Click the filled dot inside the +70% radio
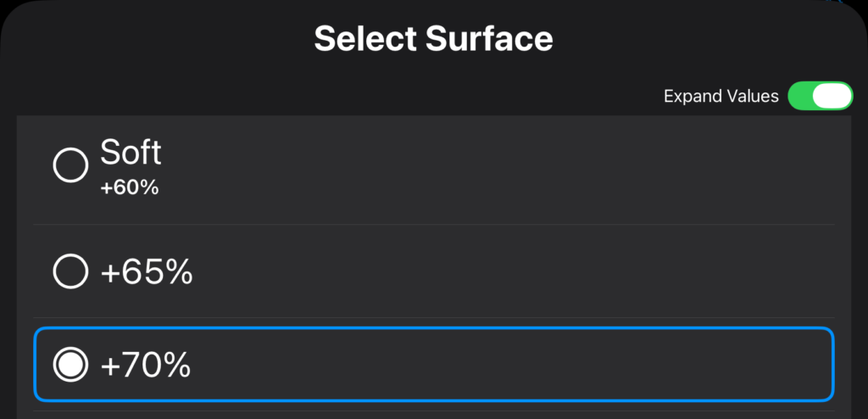This screenshot has height=419, width=868. 70,365
